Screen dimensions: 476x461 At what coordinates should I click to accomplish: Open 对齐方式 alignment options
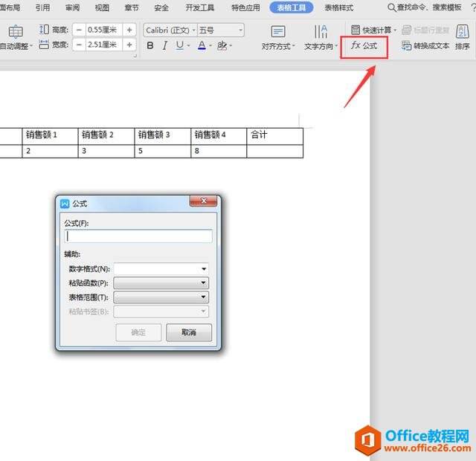(278, 38)
